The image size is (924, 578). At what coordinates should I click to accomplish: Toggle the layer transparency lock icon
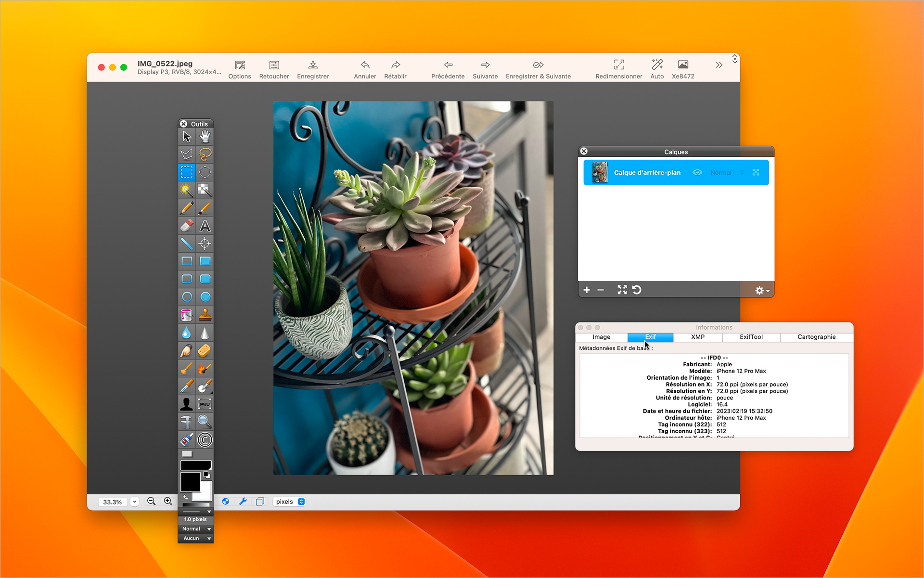[756, 173]
